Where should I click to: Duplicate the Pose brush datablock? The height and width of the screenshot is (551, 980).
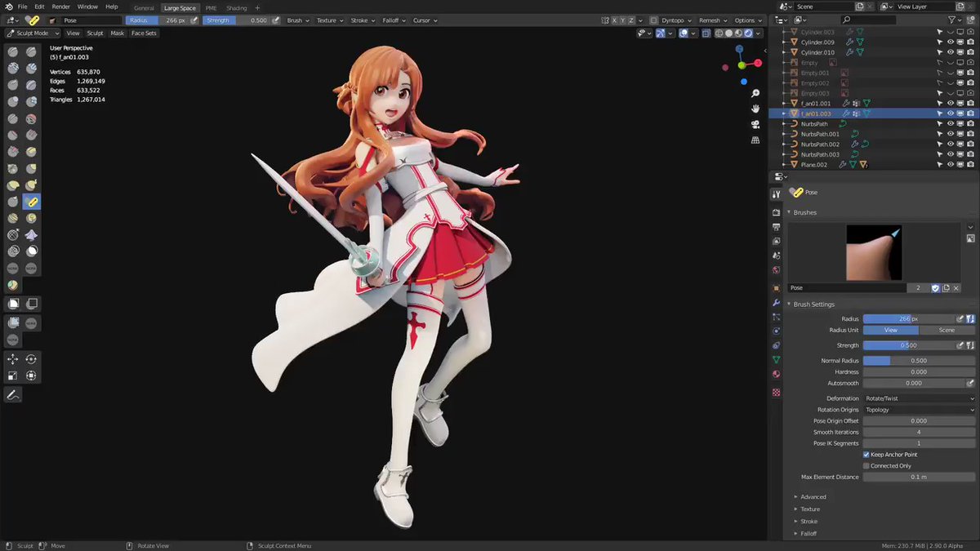pyautogui.click(x=946, y=288)
